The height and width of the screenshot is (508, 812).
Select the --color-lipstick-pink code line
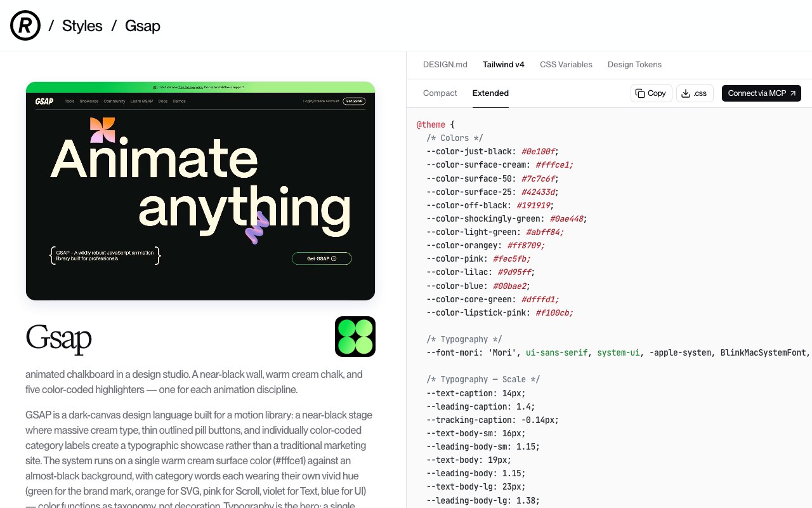tap(500, 313)
